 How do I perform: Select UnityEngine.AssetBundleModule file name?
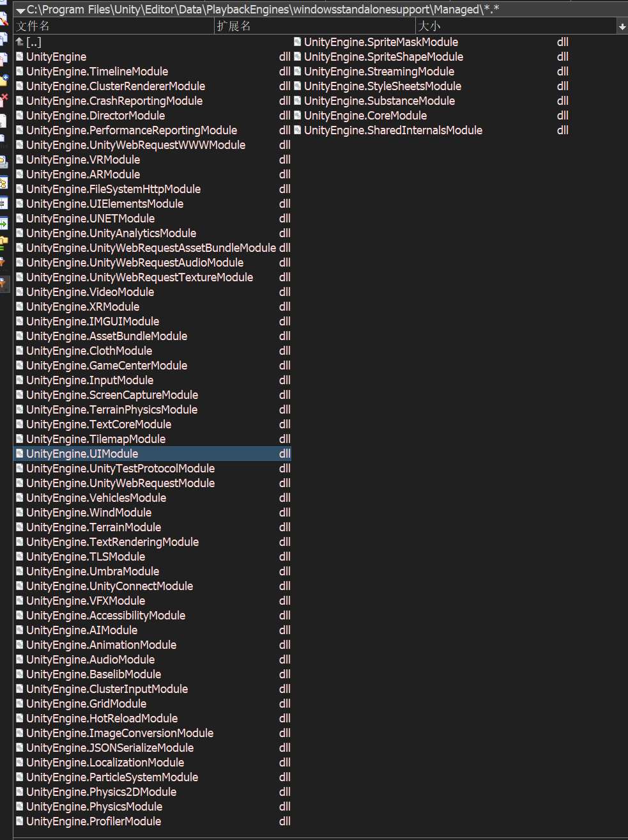pyautogui.click(x=107, y=336)
